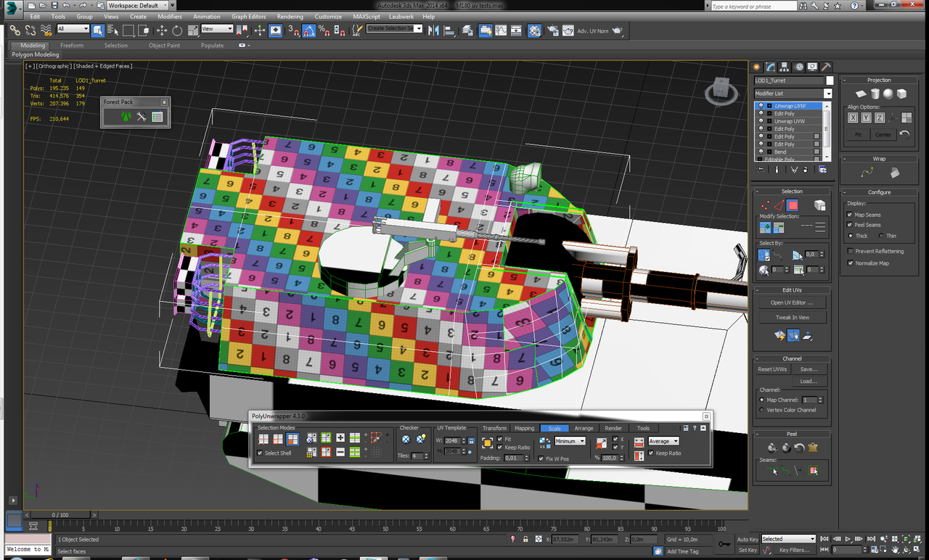Click the Mirror tool in main toolbar
Image resolution: width=929 pixels, height=560 pixels.
(433, 30)
